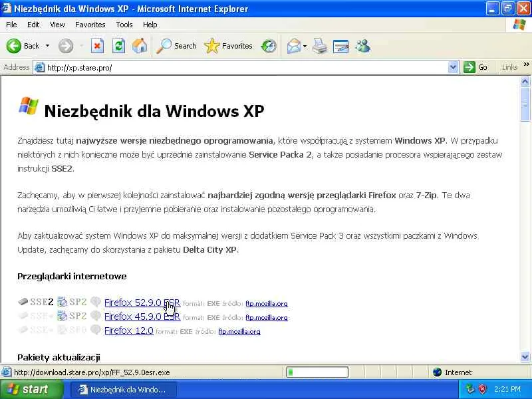The image size is (532, 399).
Task: Click the network connection tray icon
Action: pos(470,389)
